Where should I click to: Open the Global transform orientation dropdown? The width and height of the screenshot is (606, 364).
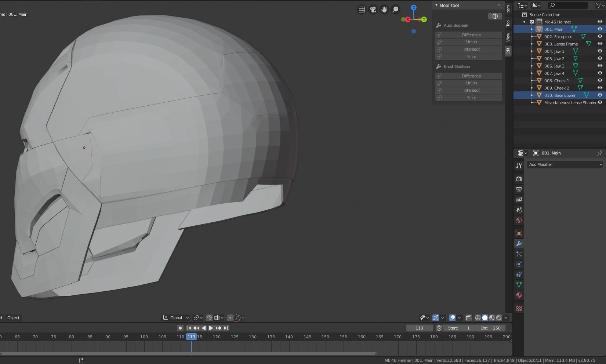click(x=176, y=318)
